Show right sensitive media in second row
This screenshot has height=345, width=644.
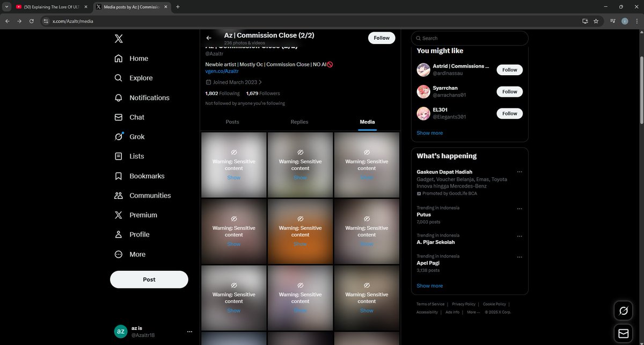point(367,244)
